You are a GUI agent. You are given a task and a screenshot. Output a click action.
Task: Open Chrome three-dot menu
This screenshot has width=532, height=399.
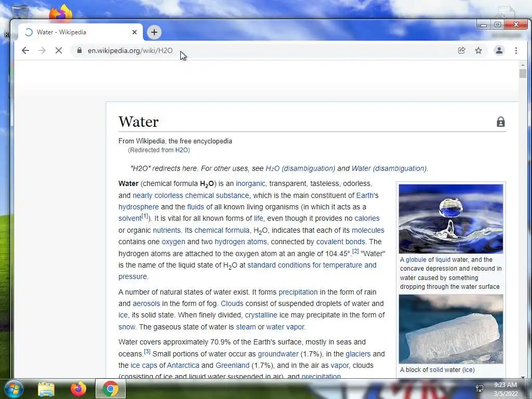pos(516,50)
